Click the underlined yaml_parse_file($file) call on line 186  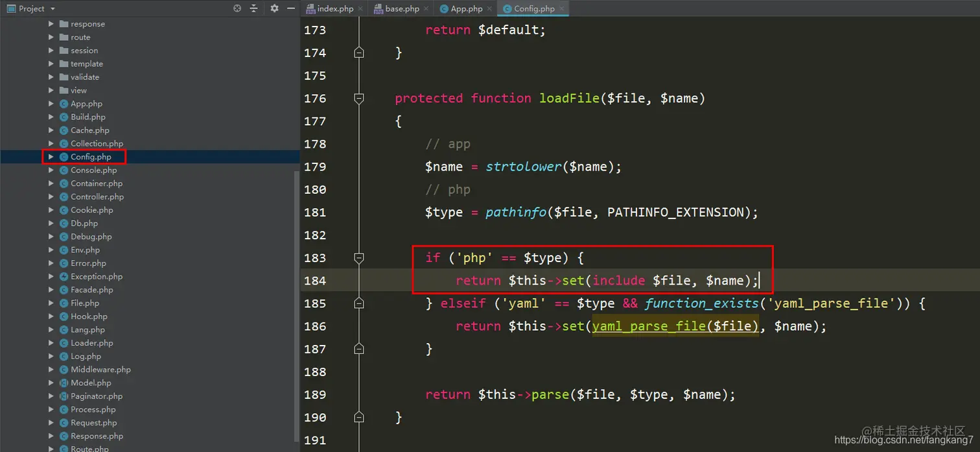tap(675, 326)
